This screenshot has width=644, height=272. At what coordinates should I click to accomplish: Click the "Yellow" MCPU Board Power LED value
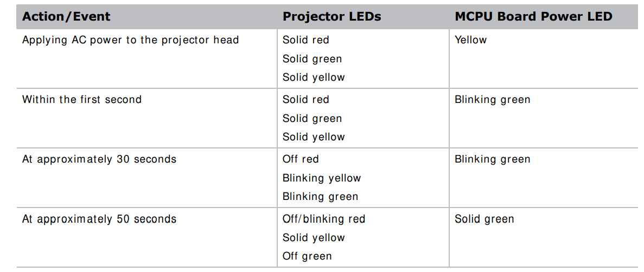[x=470, y=40]
